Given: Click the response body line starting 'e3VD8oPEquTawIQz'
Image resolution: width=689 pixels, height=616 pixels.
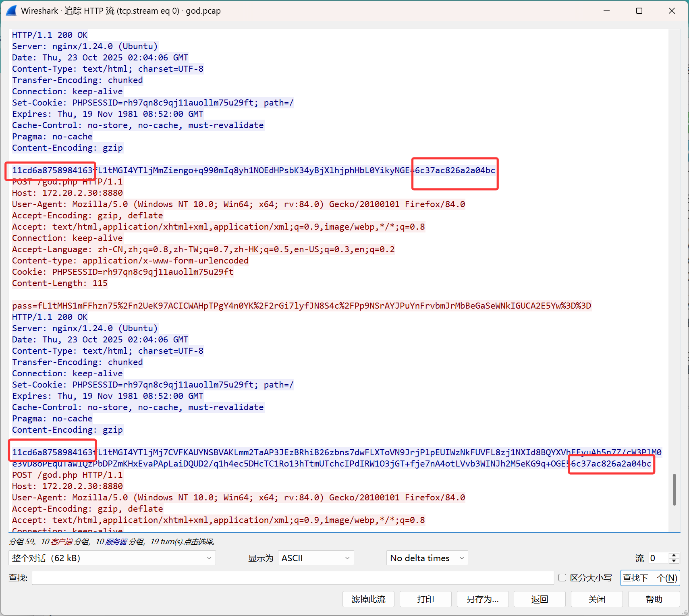Looking at the screenshot, I should coord(331,464).
